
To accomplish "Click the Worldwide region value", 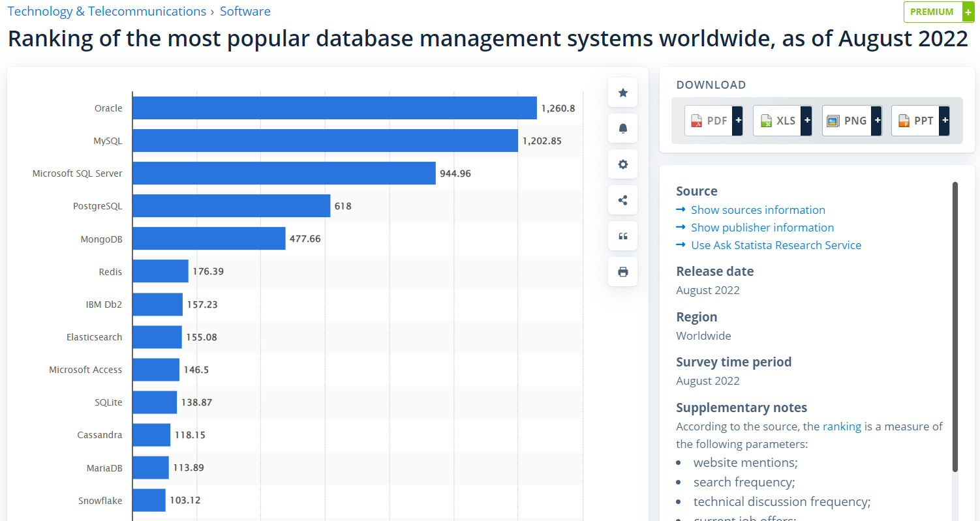I will coord(703,336).
